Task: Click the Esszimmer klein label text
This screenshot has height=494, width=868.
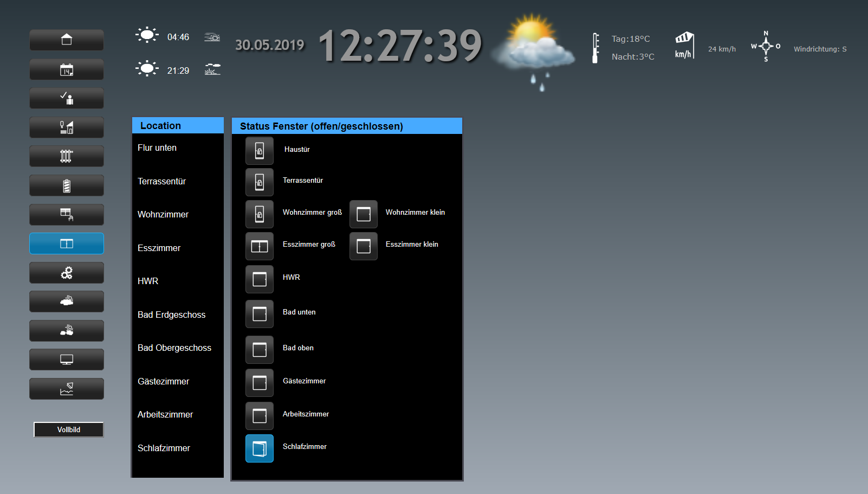Action: [412, 244]
